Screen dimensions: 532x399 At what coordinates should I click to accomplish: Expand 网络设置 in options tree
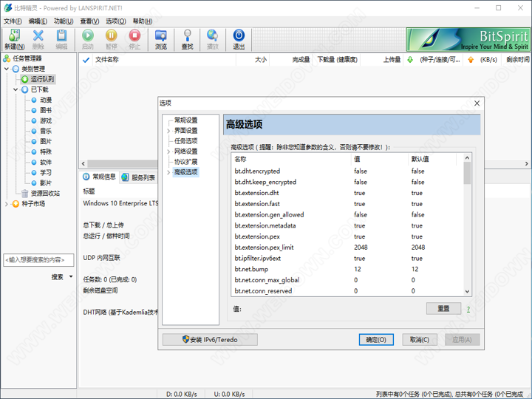pos(168,151)
